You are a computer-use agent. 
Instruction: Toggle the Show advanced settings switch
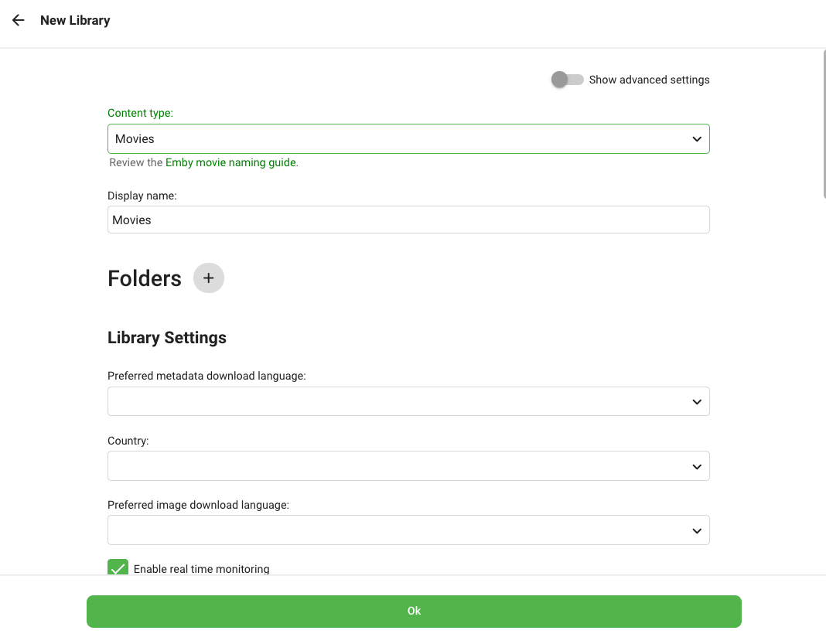567,80
